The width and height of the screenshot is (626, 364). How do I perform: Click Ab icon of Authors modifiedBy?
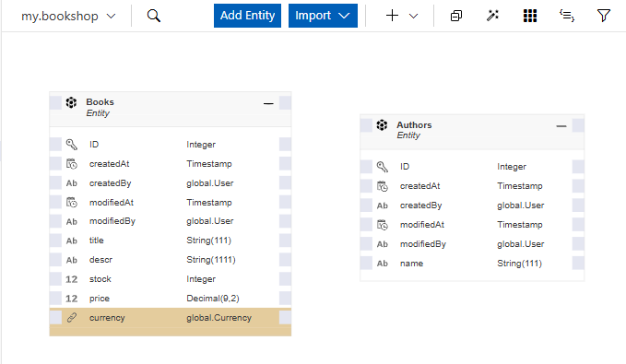382,244
